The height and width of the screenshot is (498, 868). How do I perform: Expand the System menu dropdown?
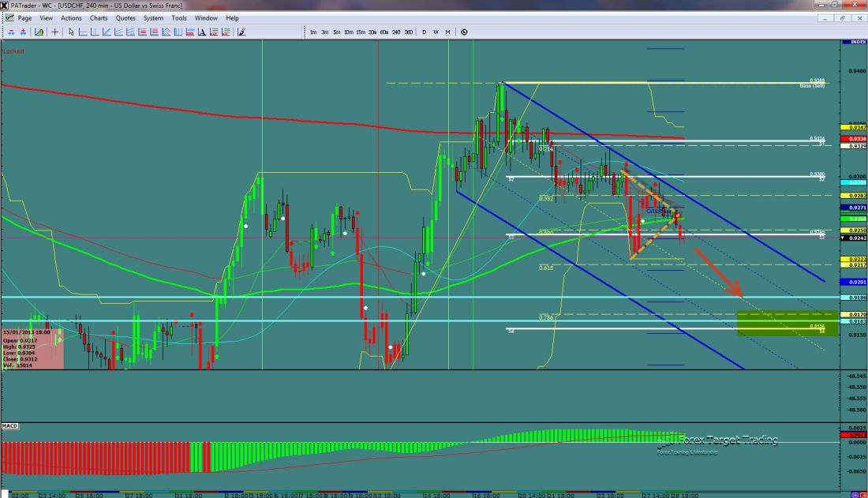(153, 17)
